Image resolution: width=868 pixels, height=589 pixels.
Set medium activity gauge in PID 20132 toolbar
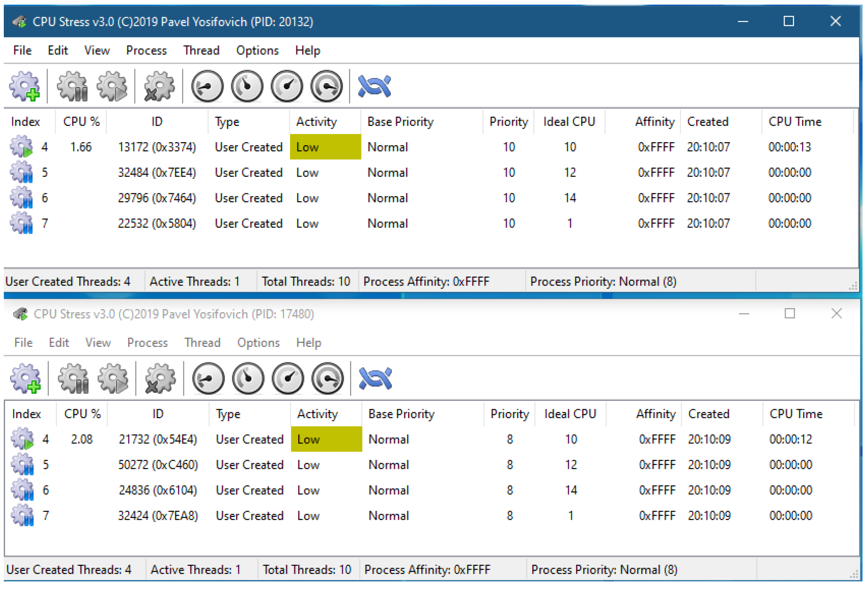tap(247, 86)
